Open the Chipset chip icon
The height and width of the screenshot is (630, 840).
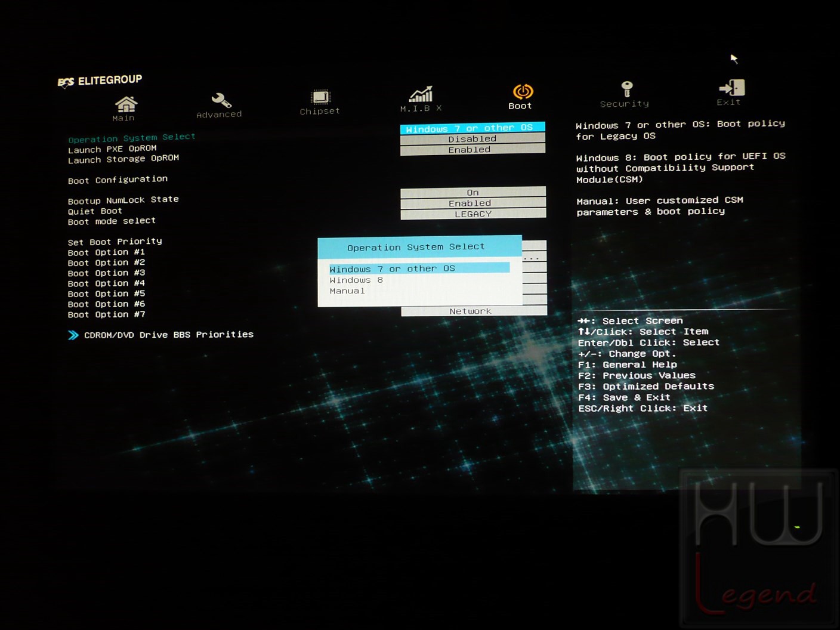(x=320, y=97)
